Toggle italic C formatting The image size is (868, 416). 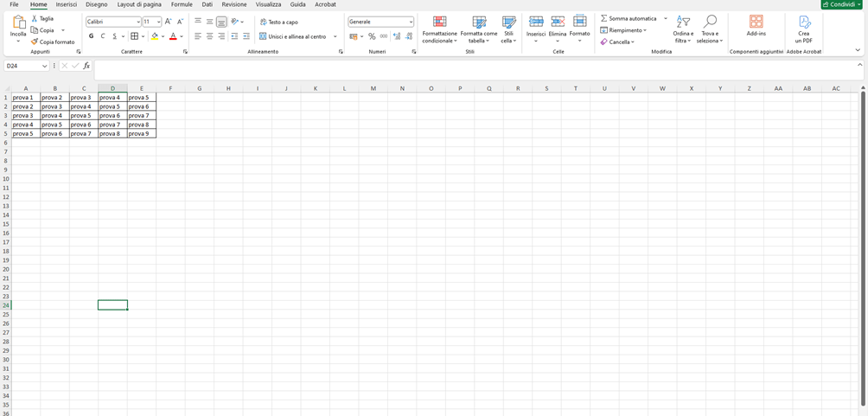103,36
